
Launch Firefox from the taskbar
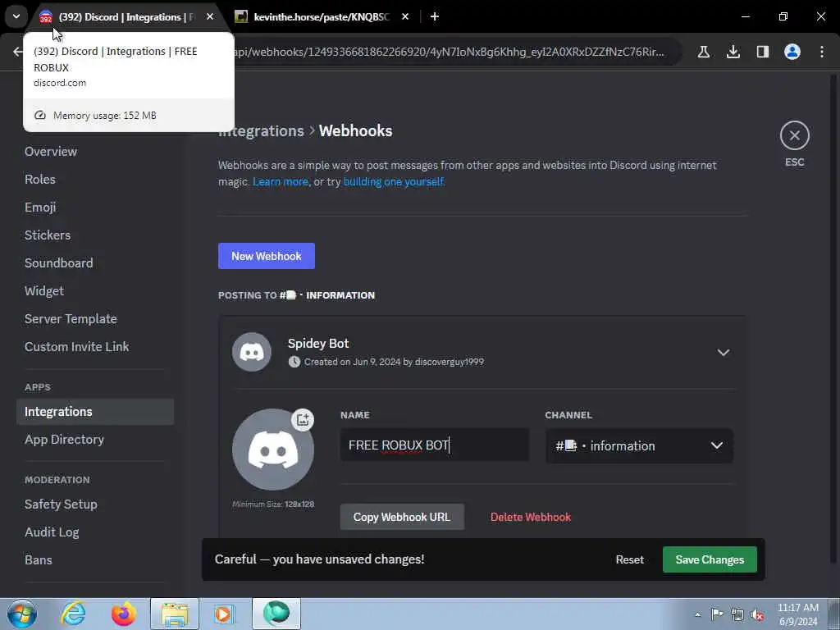pos(123,614)
